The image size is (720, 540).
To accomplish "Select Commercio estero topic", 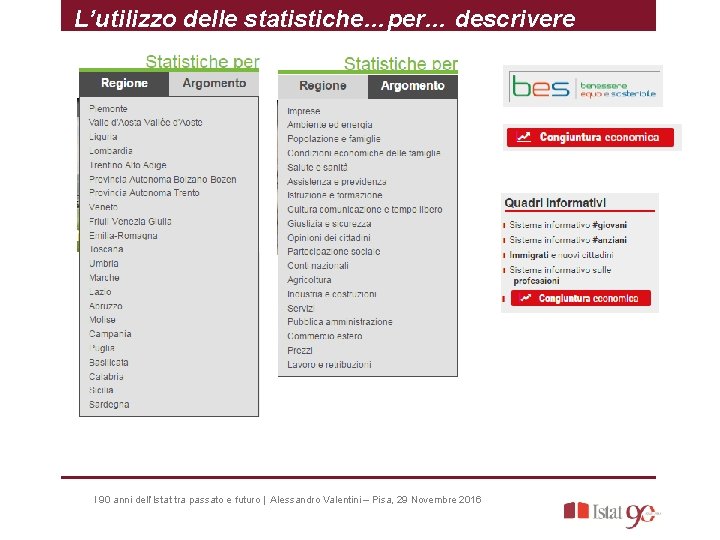I will click(x=325, y=336).
